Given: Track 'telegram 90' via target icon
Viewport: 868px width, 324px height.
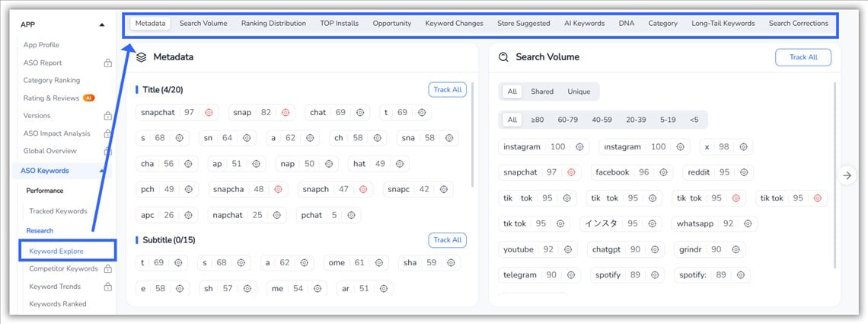Looking at the screenshot, I should click(x=571, y=275).
